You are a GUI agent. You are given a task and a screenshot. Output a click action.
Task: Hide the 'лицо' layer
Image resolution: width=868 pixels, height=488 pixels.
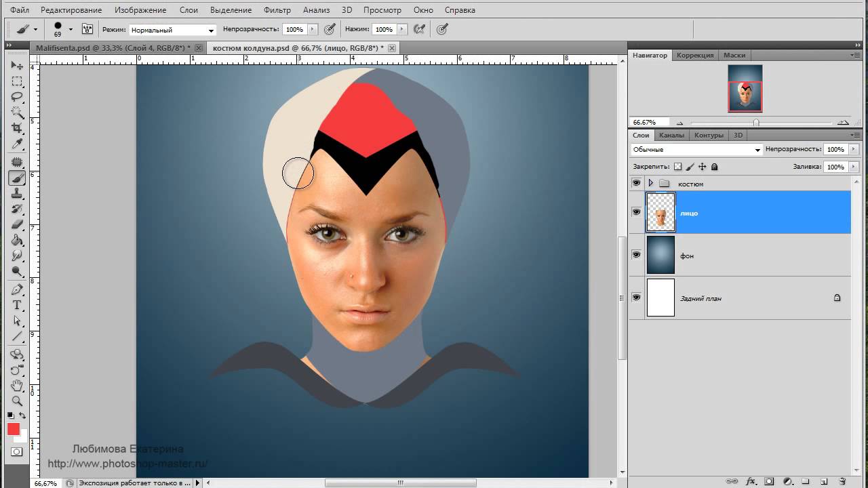[636, 212]
